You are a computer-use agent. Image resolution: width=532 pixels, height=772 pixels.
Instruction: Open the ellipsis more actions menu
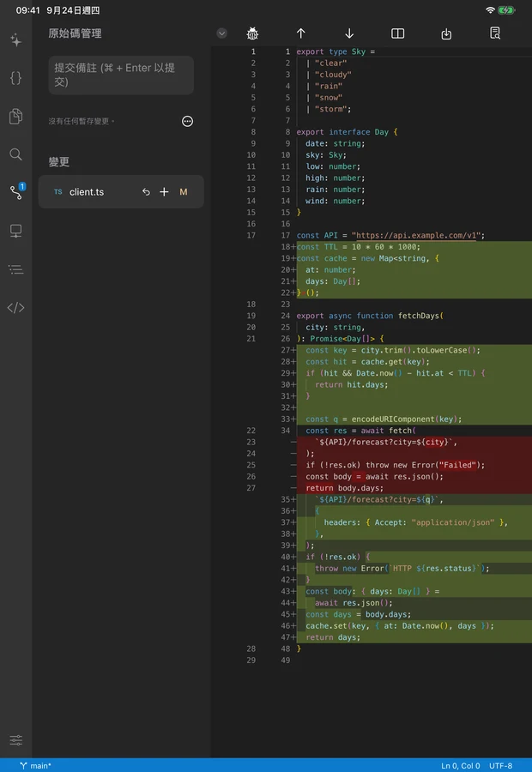[187, 121]
